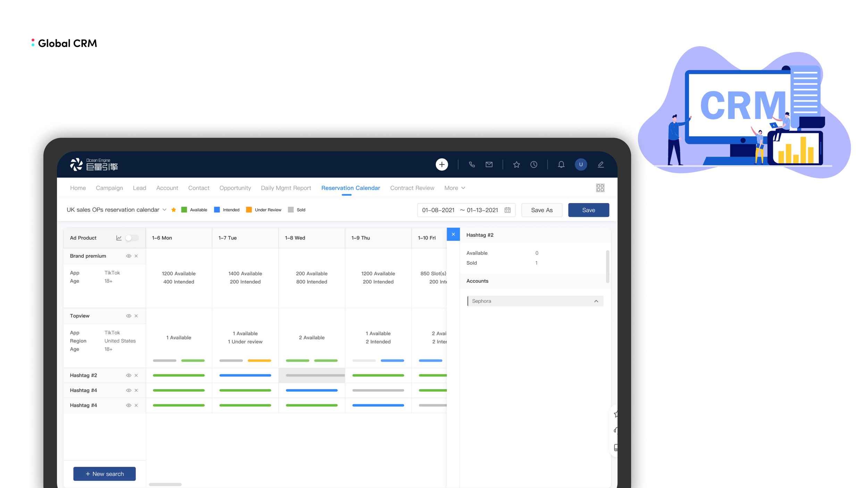The width and height of the screenshot is (868, 488).
Task: Click the pencil edit icon in header
Action: coord(601,165)
